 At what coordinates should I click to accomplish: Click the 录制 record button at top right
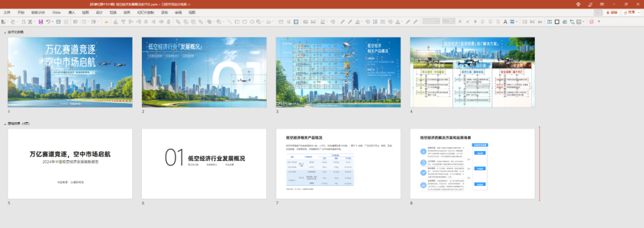click(612, 13)
